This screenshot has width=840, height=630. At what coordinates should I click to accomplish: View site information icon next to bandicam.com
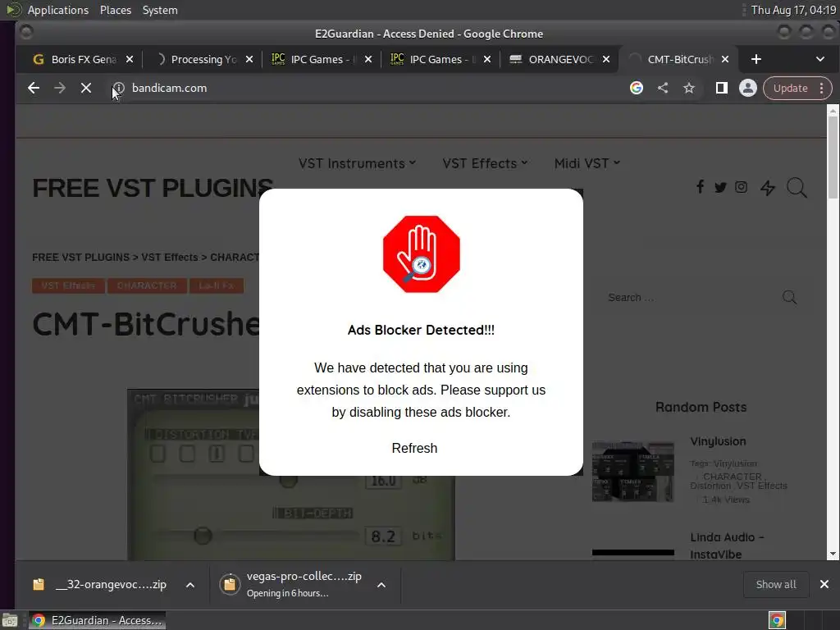[118, 88]
